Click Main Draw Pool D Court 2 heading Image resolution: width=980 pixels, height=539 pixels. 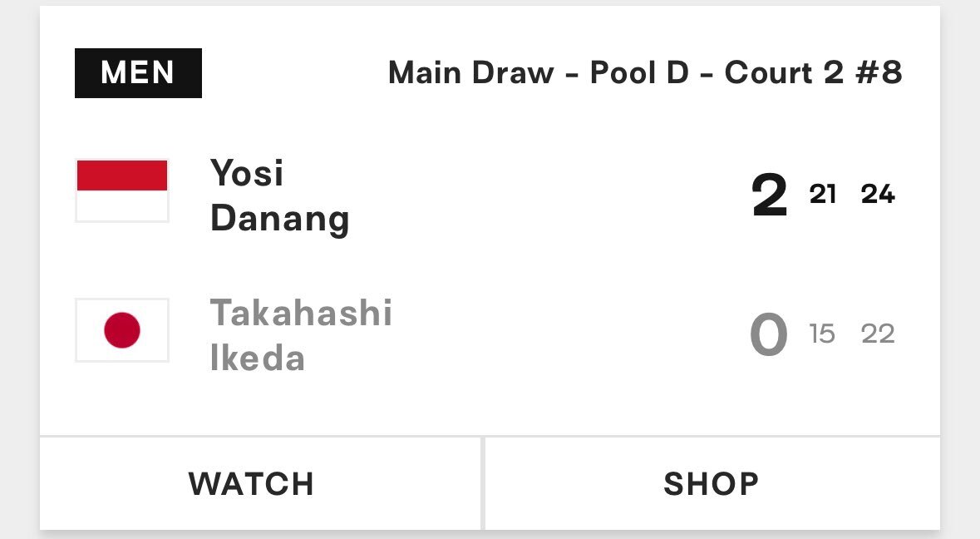point(645,72)
